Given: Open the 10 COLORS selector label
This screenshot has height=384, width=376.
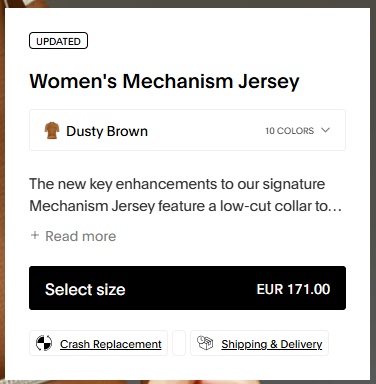Looking at the screenshot, I should pyautogui.click(x=290, y=131).
